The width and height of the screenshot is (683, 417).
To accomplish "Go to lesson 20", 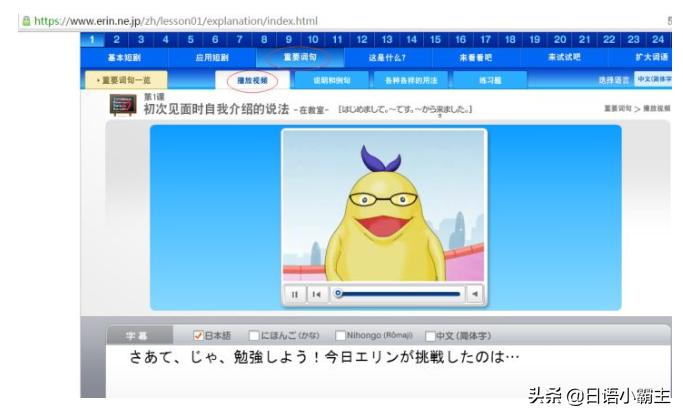I will click(x=560, y=40).
